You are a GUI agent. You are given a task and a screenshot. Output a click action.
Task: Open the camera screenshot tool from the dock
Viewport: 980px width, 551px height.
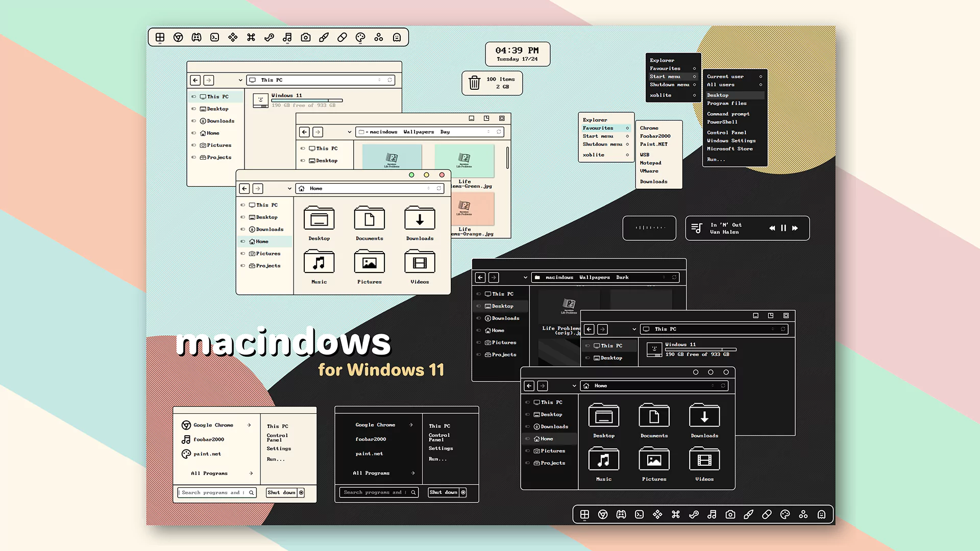pyautogui.click(x=306, y=37)
